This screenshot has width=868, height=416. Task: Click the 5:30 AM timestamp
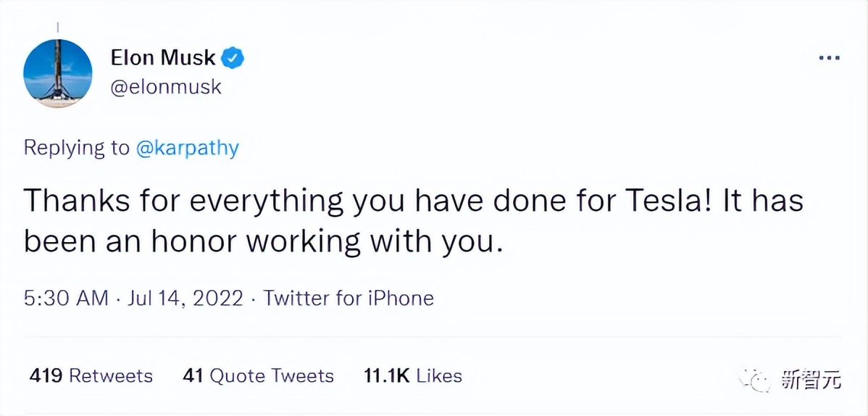click(x=66, y=298)
